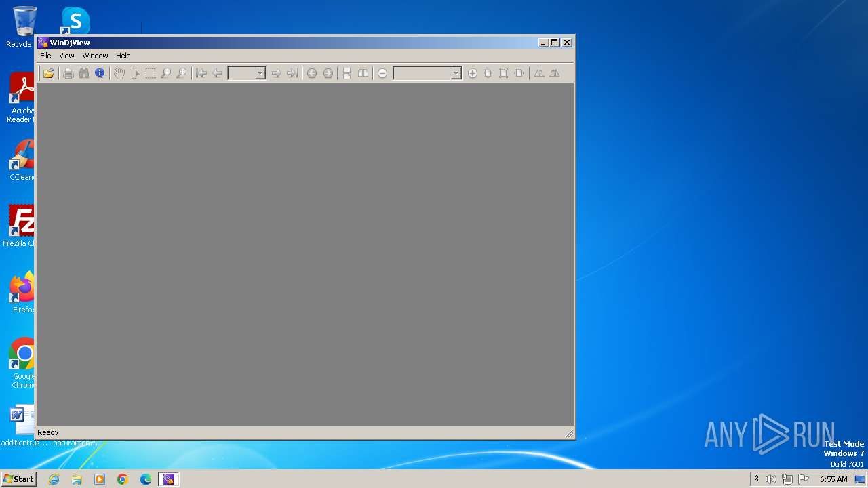Click the round Back navigation button

pyautogui.click(x=312, y=73)
